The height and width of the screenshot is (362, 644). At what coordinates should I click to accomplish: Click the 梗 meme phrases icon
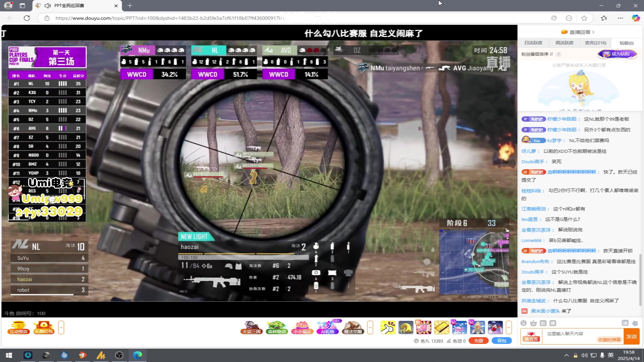coord(553,323)
